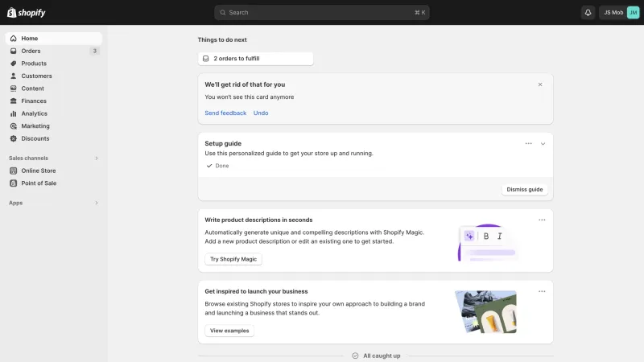Click the Home sidebar icon

tap(14, 38)
